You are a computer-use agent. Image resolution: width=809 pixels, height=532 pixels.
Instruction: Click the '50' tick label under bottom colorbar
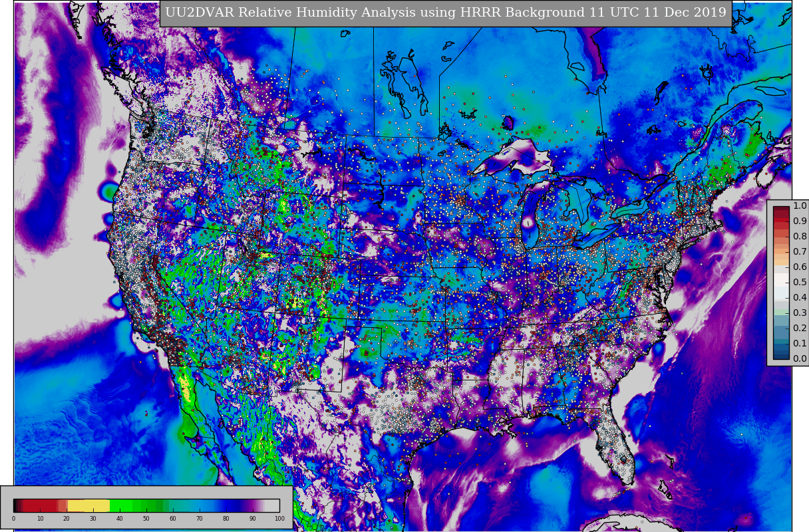(146, 519)
